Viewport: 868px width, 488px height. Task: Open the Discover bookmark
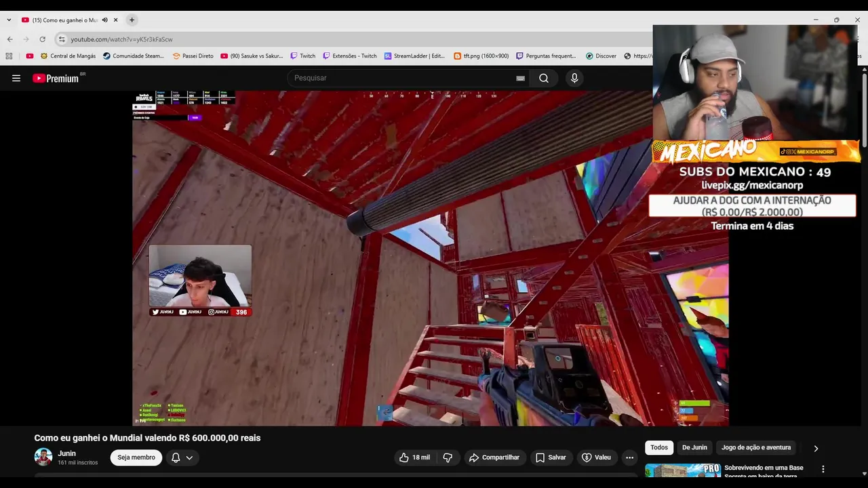tap(601, 56)
